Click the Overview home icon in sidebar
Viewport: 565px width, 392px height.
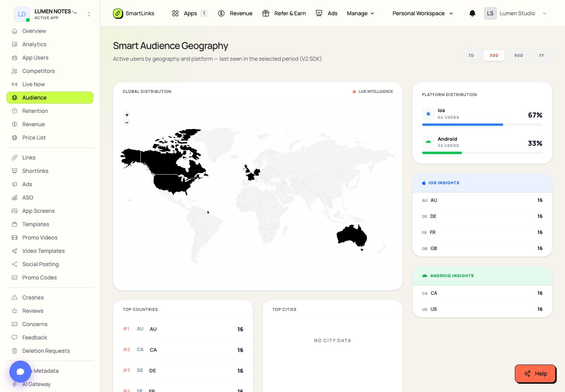[x=15, y=31]
